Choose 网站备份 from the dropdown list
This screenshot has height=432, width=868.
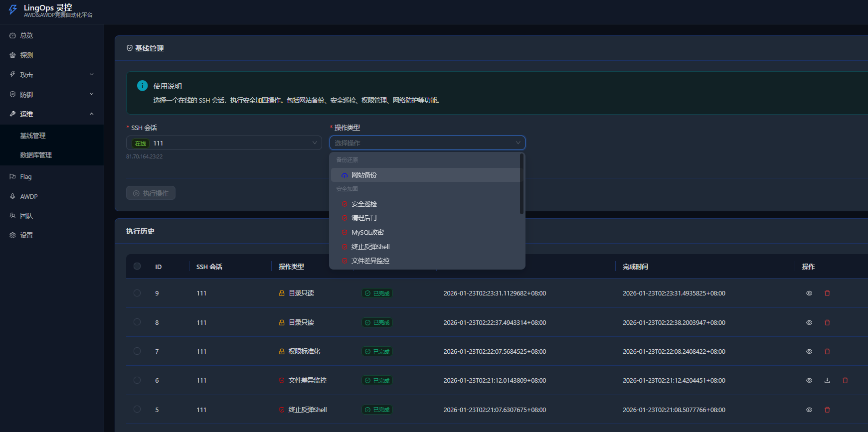tap(425, 175)
